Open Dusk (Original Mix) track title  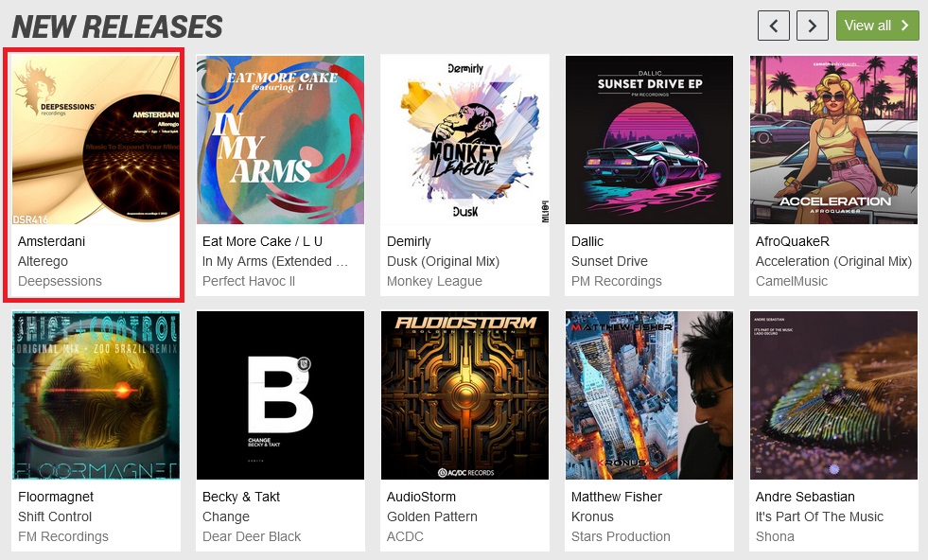point(444,261)
